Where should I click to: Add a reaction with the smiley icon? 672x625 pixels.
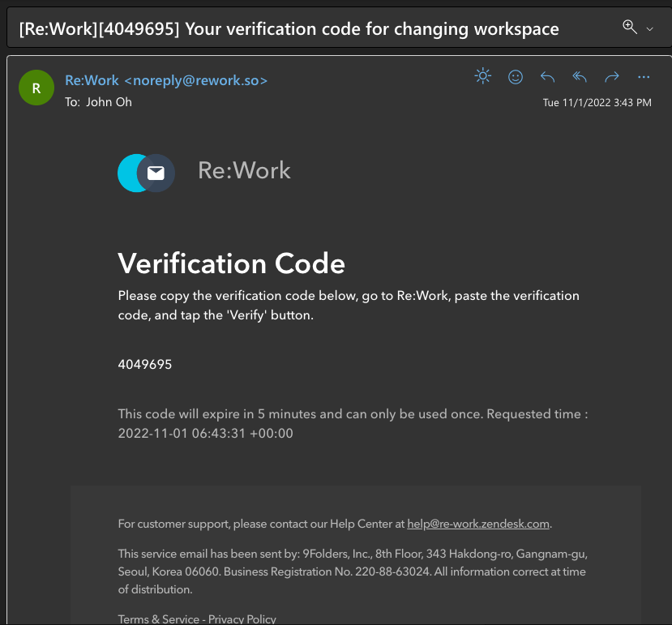click(515, 77)
